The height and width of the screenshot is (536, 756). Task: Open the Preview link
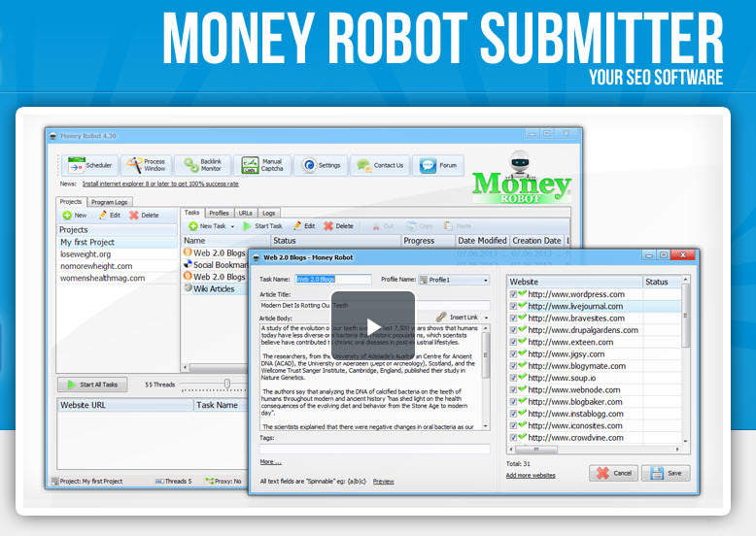pyautogui.click(x=383, y=481)
